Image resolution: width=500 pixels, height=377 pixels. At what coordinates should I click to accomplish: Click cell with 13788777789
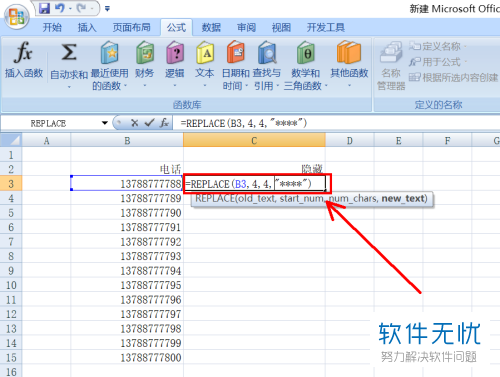(127, 198)
